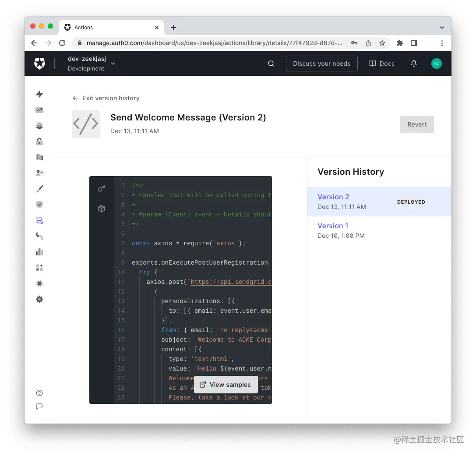The width and height of the screenshot is (476, 456).
Task: Click the Revert button
Action: tap(417, 124)
